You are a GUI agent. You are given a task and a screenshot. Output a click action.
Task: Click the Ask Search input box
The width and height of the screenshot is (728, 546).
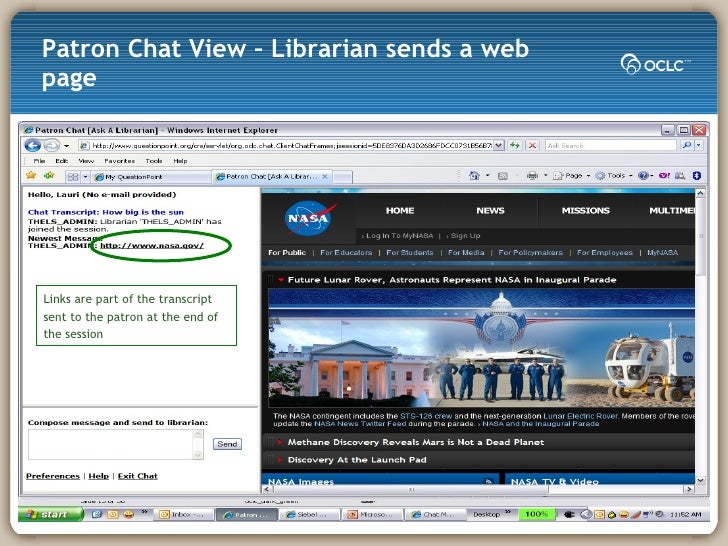tap(611, 146)
